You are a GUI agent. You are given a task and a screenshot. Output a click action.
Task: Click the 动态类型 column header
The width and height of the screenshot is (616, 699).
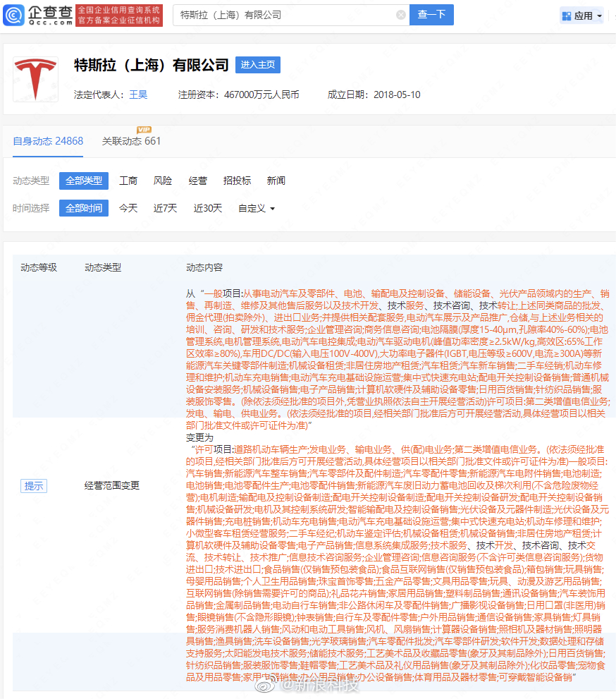[x=103, y=267]
